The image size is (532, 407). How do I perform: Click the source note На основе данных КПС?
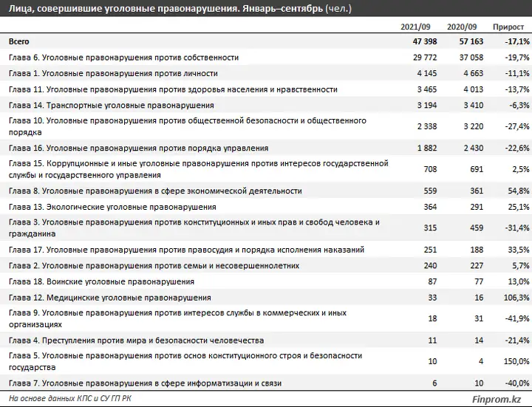[70, 399]
